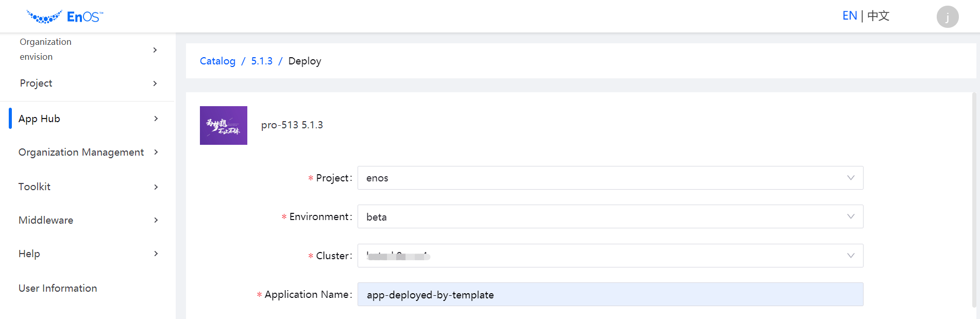
Task: Open the Environment dropdown showing beta
Action: [x=610, y=217]
